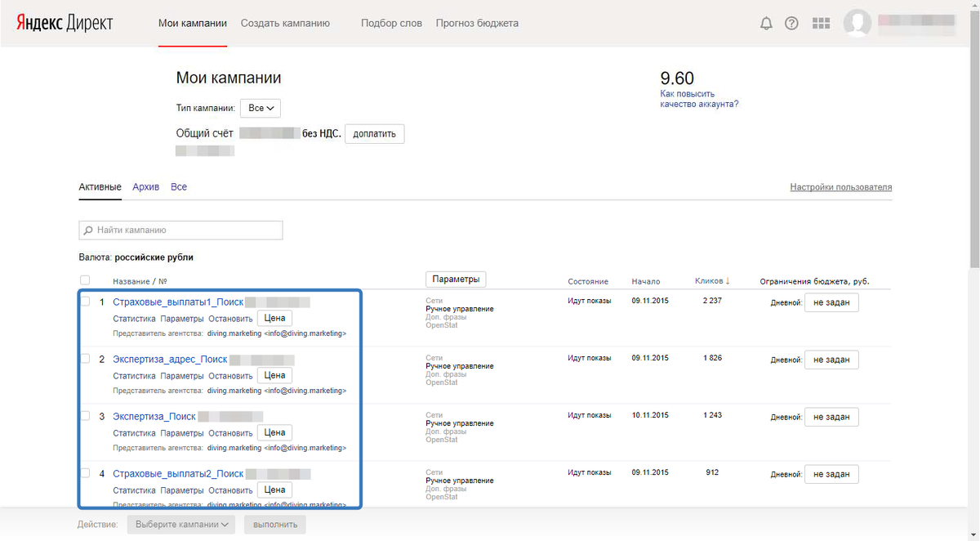Screen dimensions: 980x541
Task: Click Остановить for Страховые_выплаты1_Поиск
Action: (230, 319)
